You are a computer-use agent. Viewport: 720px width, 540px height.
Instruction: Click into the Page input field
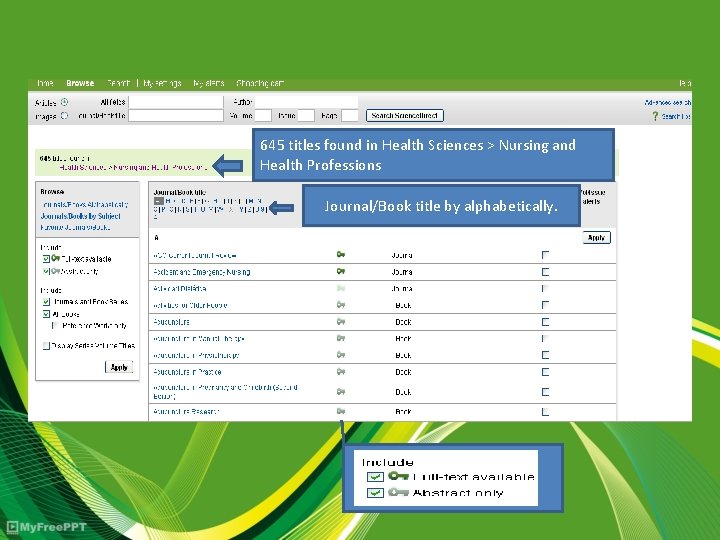[x=349, y=116]
